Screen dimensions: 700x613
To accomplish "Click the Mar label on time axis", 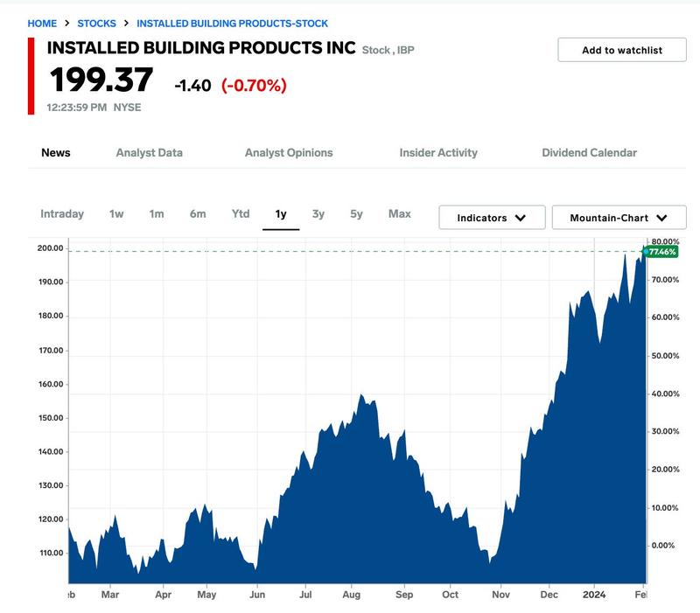I will click(110, 595).
